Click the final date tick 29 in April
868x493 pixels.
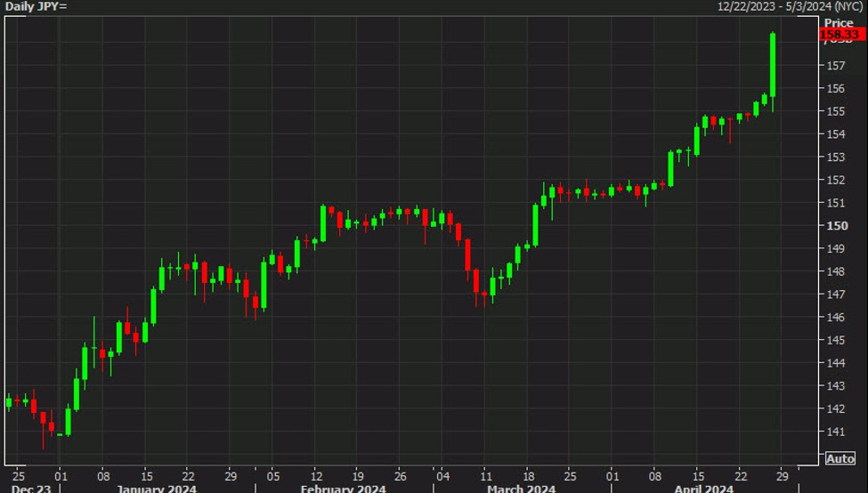click(x=783, y=476)
